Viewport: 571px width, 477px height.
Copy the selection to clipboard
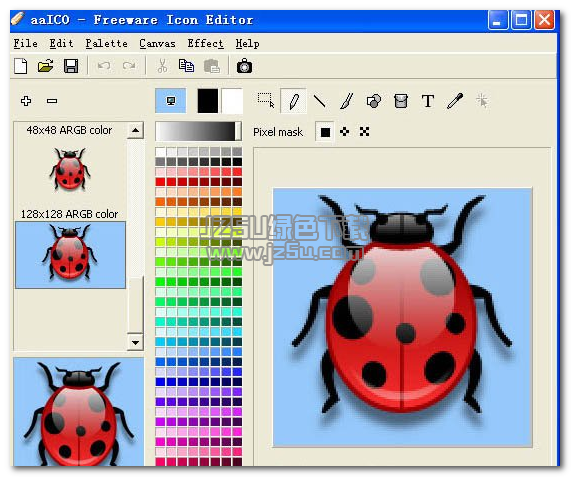[186, 66]
